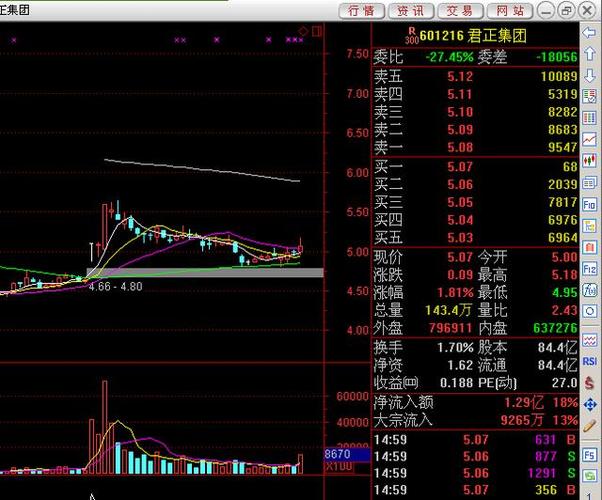This screenshot has width=602, height=500.
Task: Click the red square icon above chart
Action: click(x=317, y=31)
